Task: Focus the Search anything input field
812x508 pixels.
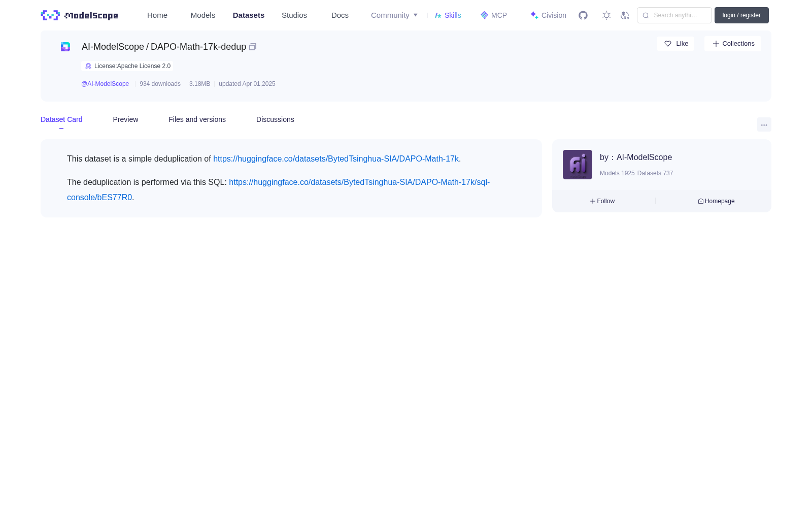Action: 674,15
